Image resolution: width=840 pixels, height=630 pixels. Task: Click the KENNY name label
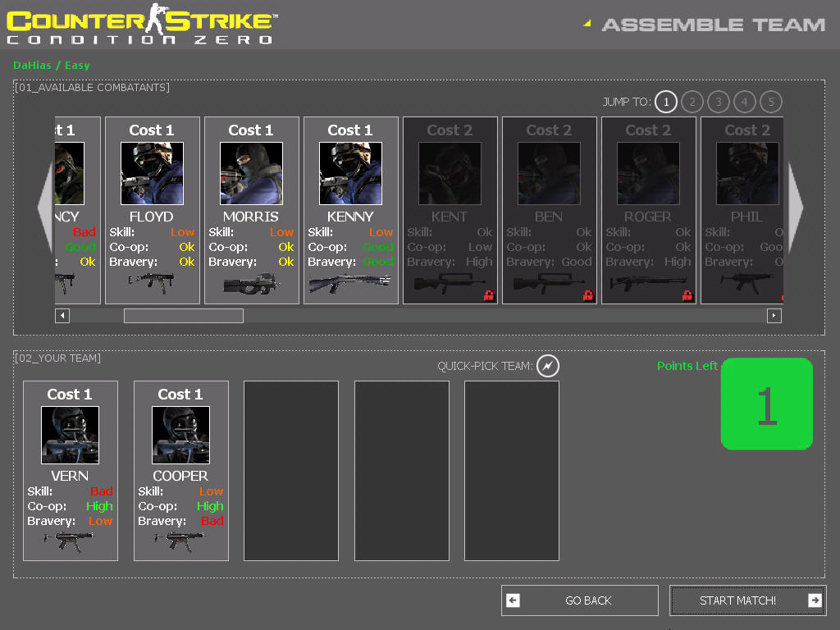(350, 217)
